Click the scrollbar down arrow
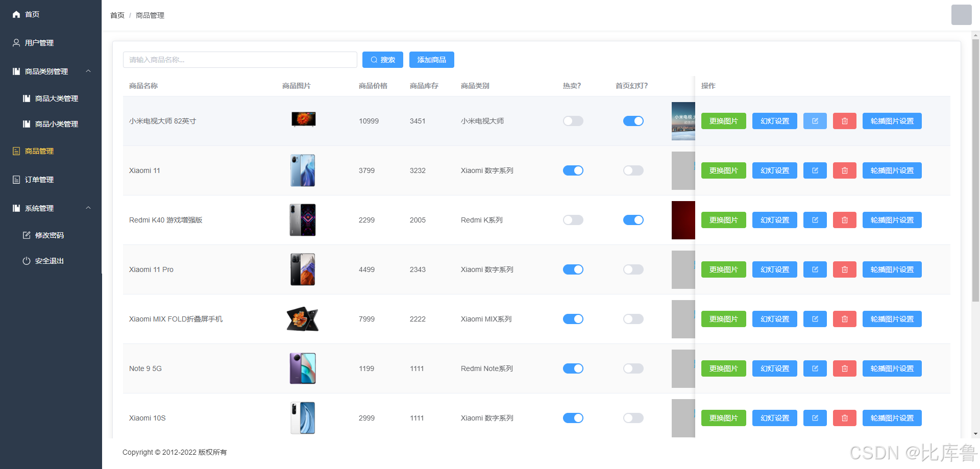 [975, 434]
